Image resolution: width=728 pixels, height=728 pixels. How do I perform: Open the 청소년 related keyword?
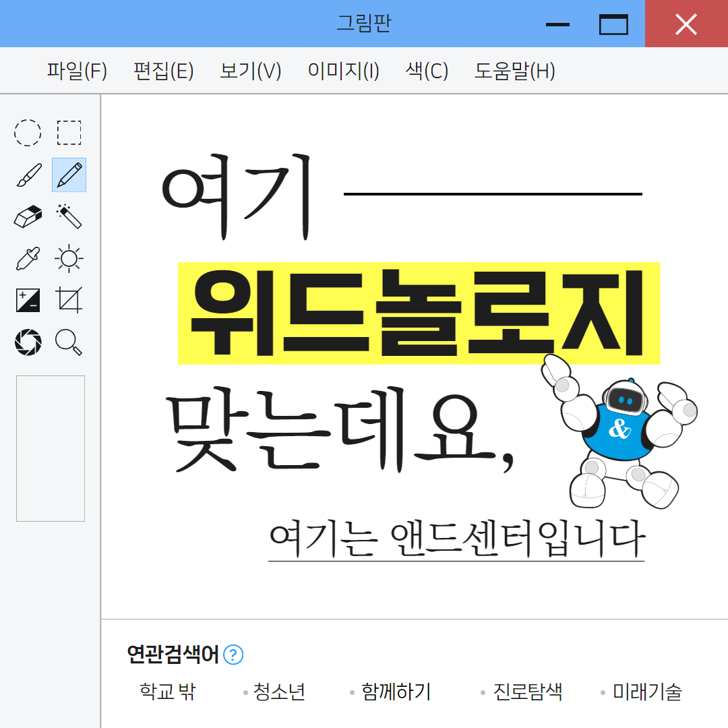coord(279,692)
